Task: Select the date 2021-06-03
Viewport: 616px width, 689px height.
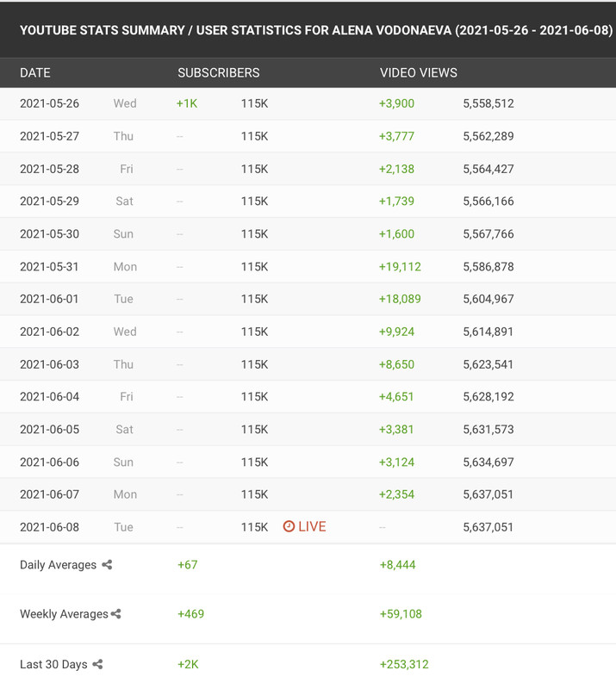Action: (50, 364)
